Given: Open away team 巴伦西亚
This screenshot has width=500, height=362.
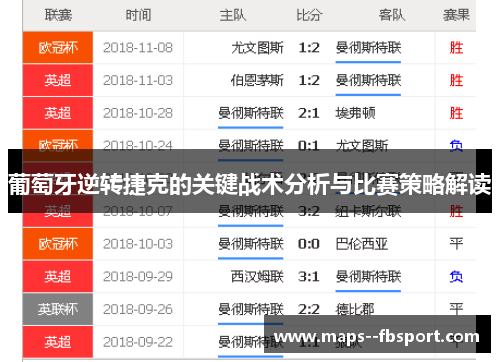Looking at the screenshot, I should pos(362,244).
